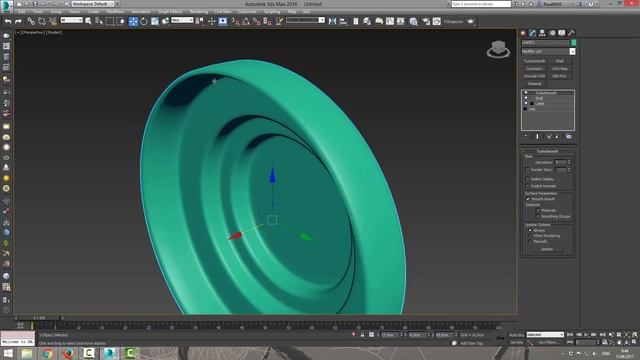Click the ViewCube in the viewport
The image size is (640, 360).
pos(498,49)
